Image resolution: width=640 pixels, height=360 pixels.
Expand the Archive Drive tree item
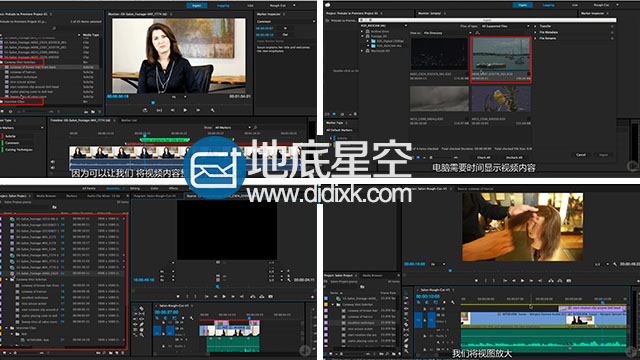362,31
